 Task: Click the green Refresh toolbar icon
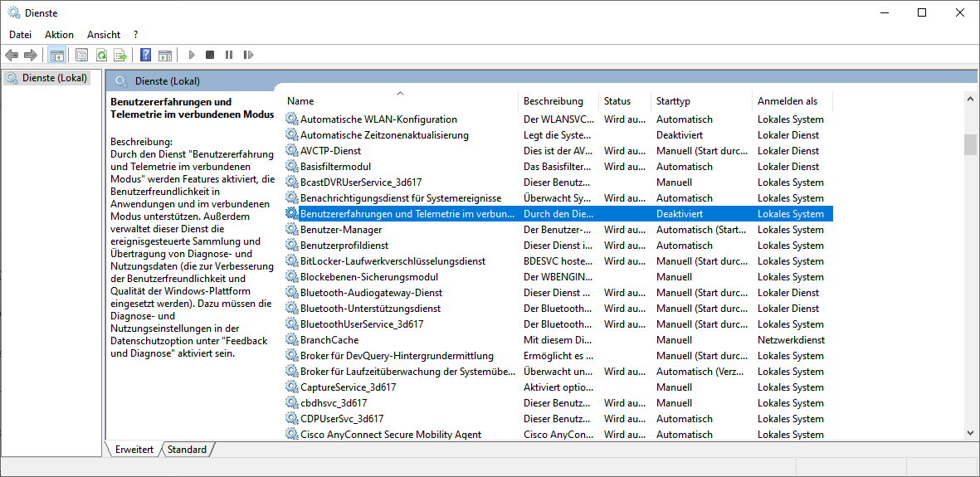click(101, 55)
